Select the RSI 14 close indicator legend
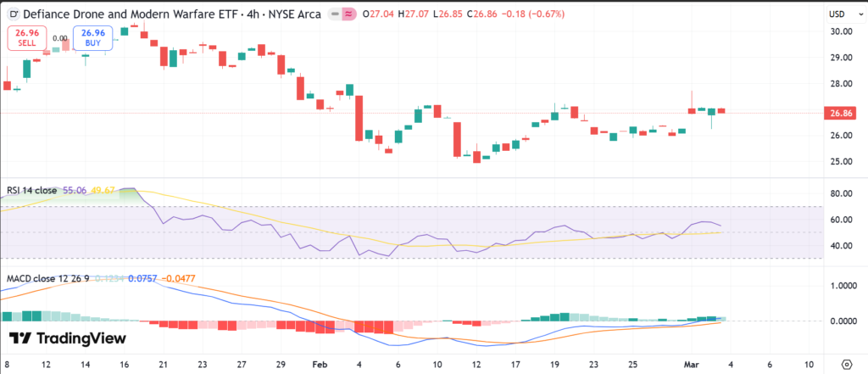This screenshot has width=868, height=374. 31,191
